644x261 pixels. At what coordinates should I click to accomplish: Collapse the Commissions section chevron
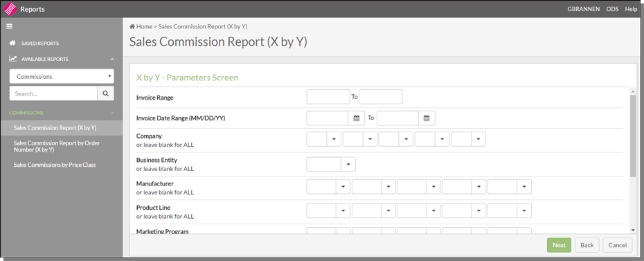112,113
